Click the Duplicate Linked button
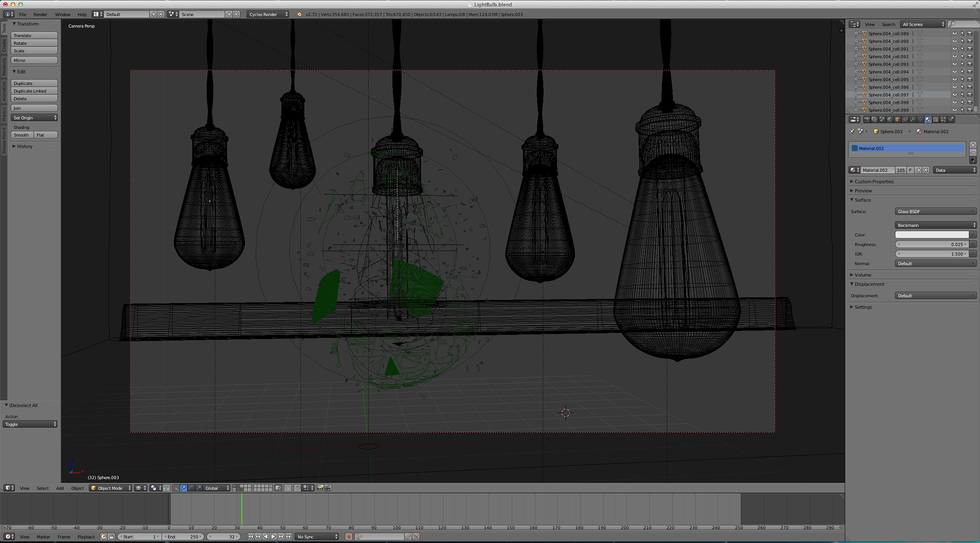 point(34,91)
